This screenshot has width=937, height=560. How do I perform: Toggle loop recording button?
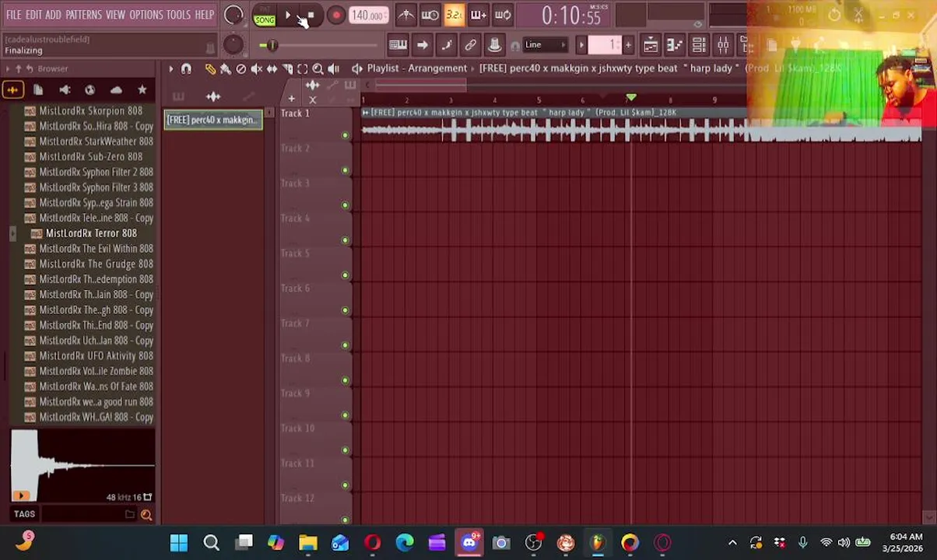503,15
